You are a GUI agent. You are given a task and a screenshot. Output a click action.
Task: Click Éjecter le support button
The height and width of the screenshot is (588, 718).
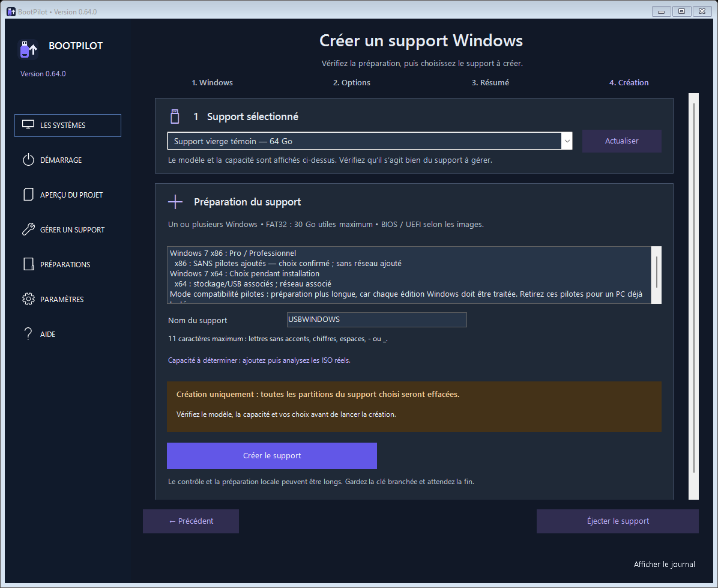coord(618,521)
